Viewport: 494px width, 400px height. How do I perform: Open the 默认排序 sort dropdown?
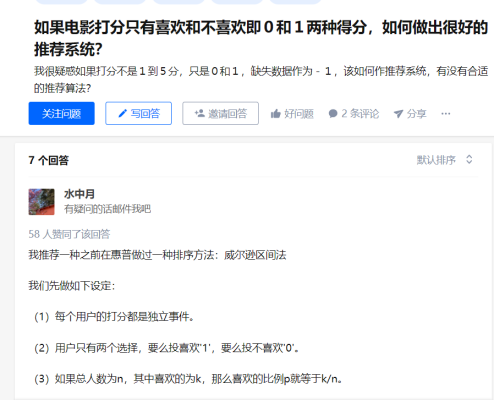coord(444,160)
